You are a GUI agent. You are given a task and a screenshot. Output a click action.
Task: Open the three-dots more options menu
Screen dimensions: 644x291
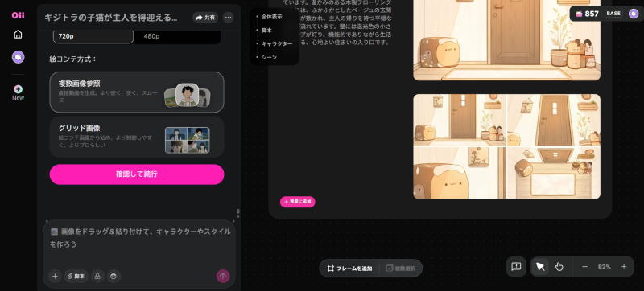pyautogui.click(x=229, y=18)
